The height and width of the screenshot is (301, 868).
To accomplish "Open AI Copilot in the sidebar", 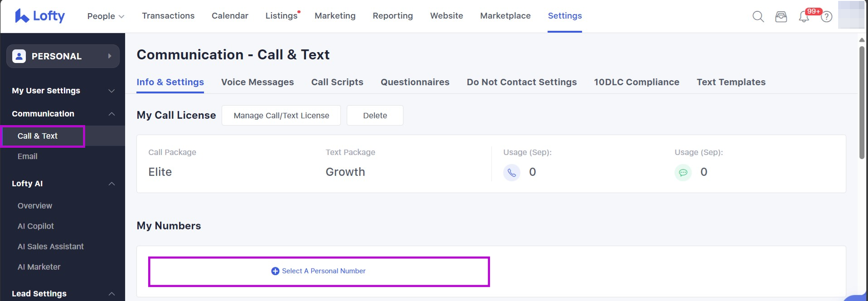I will tap(35, 226).
